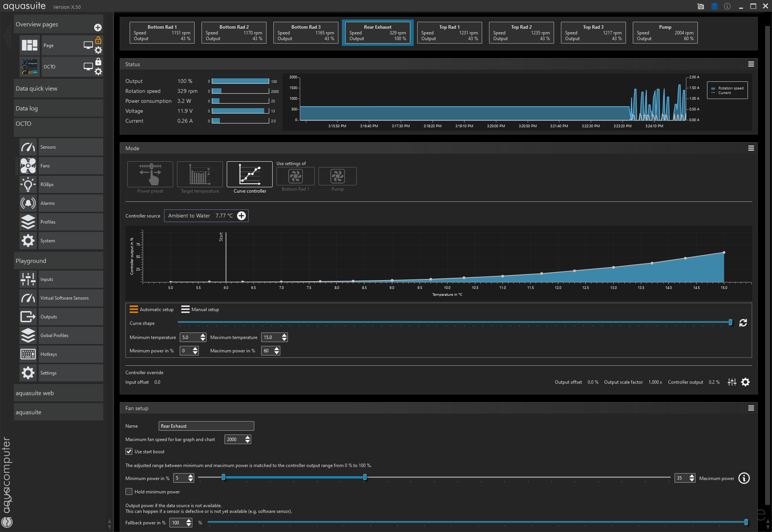
Task: Select the Top Rad 1 fan tile
Action: [x=450, y=33]
